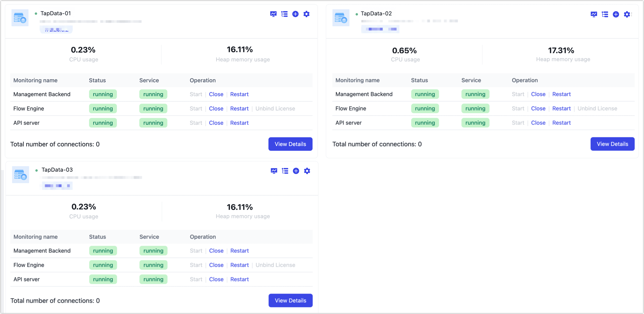Click the plus icon on TapData-01 card

coord(295,14)
